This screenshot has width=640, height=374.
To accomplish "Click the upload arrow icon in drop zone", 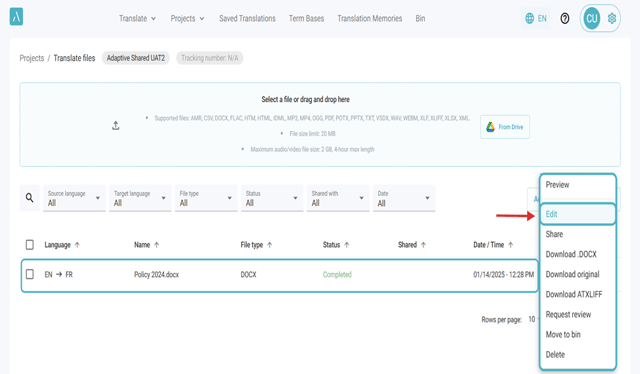I will click(x=116, y=126).
